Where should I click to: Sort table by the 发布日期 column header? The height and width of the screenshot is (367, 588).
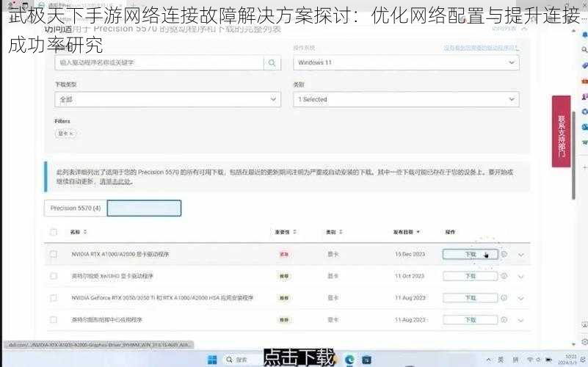[x=407, y=232]
